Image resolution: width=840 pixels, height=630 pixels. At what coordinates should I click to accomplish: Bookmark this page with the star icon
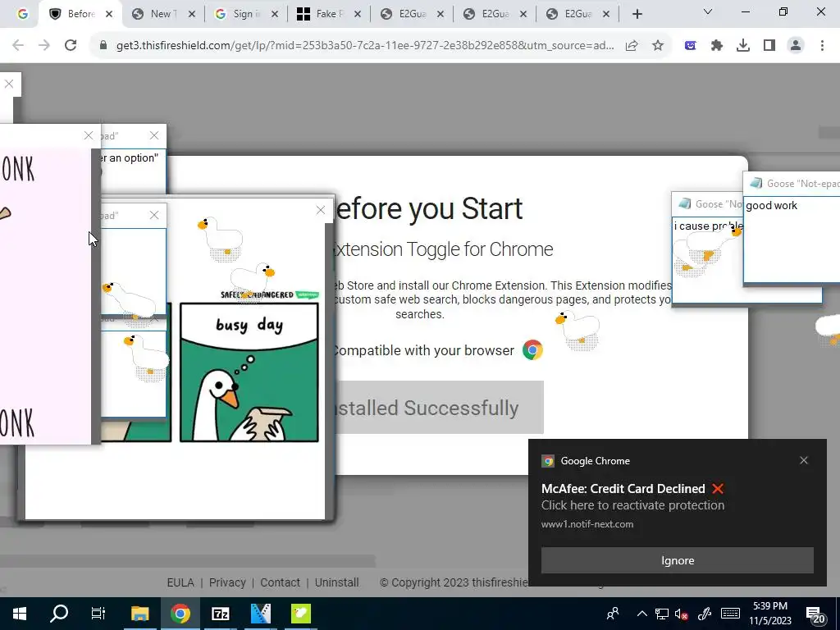coord(658,46)
